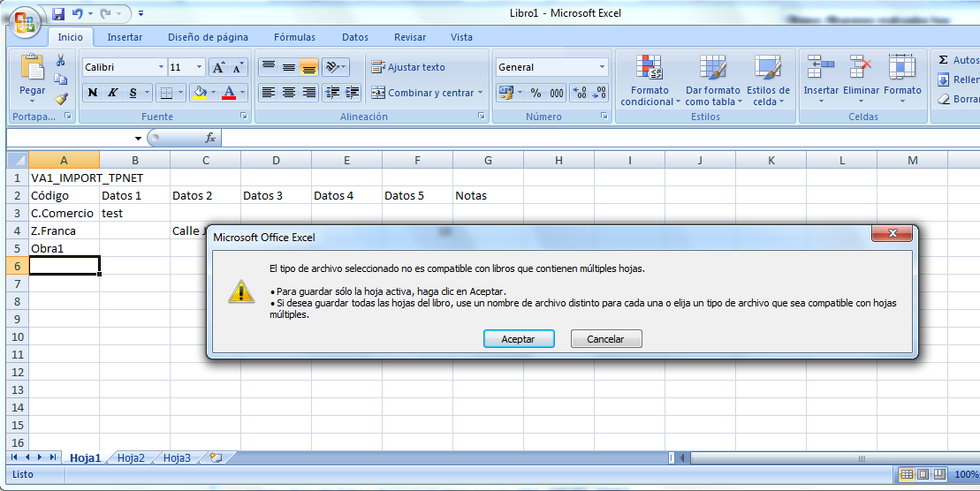Decrease indent in cell
The image size is (980, 491).
tap(332, 93)
